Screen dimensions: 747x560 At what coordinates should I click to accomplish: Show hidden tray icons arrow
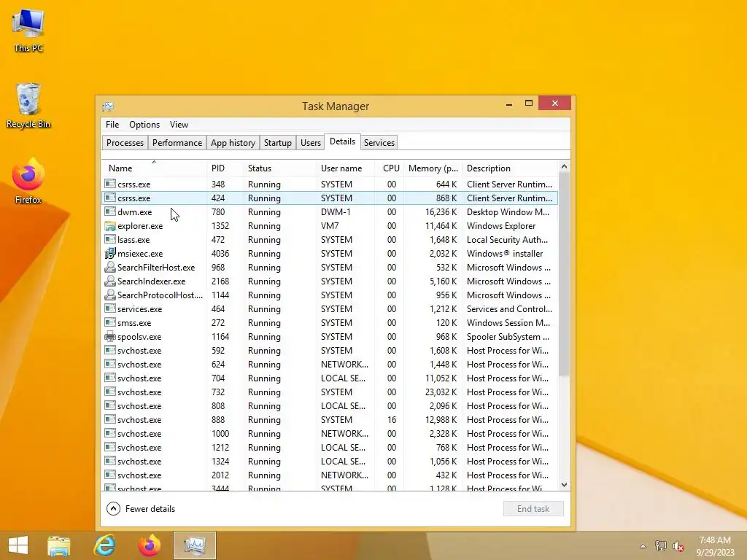tap(643, 546)
